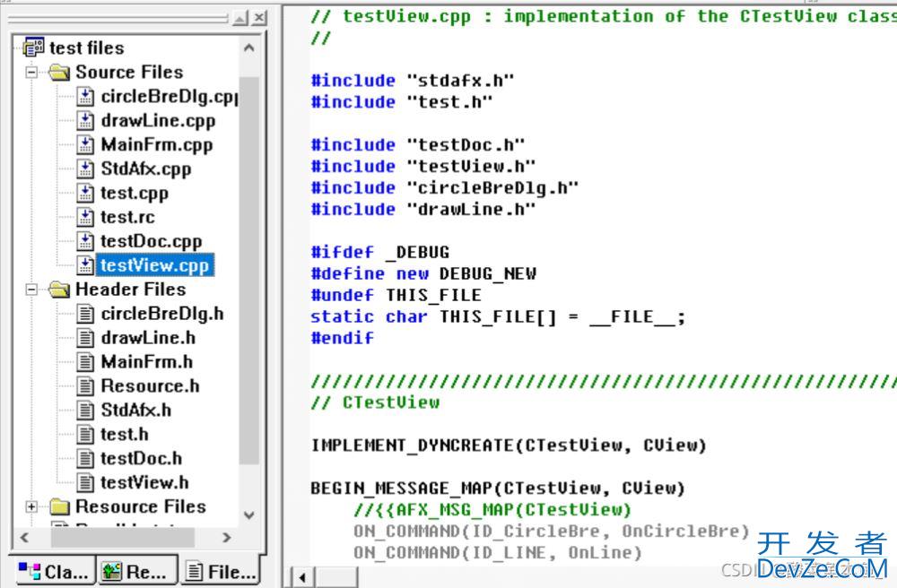Image resolution: width=897 pixels, height=588 pixels.
Task: Select StdAfx.h in Header Files
Action: 135,411
